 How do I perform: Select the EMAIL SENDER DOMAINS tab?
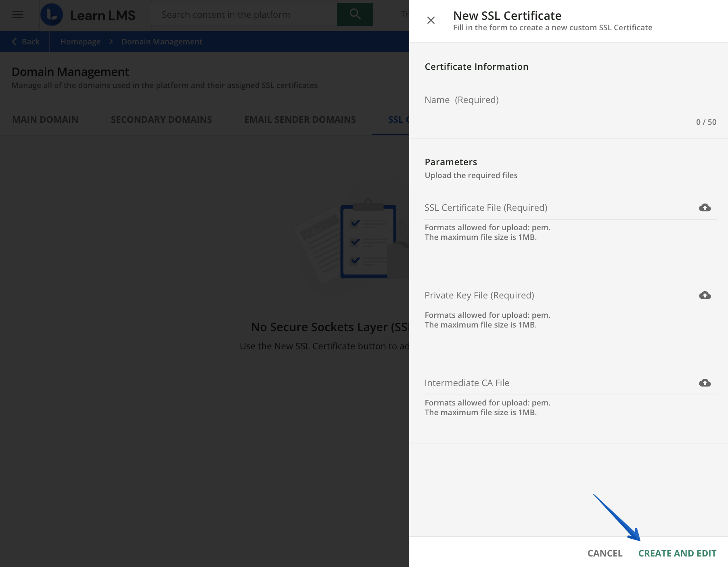(300, 119)
